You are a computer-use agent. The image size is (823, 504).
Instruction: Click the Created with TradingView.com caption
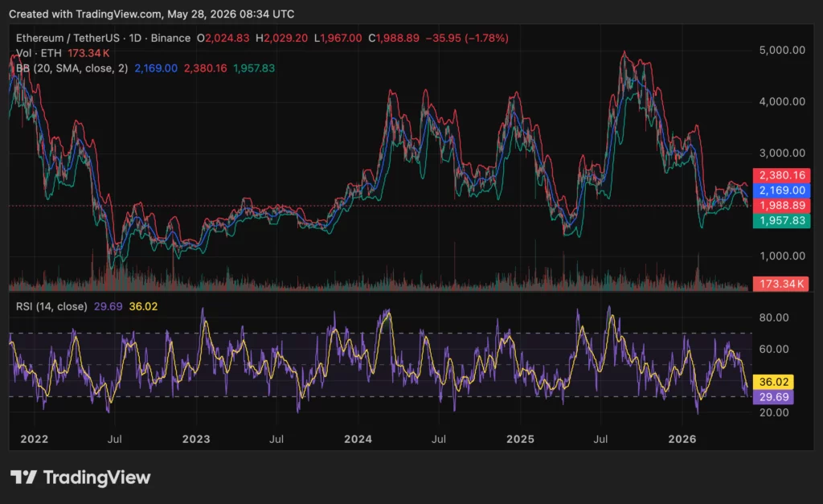coord(152,14)
